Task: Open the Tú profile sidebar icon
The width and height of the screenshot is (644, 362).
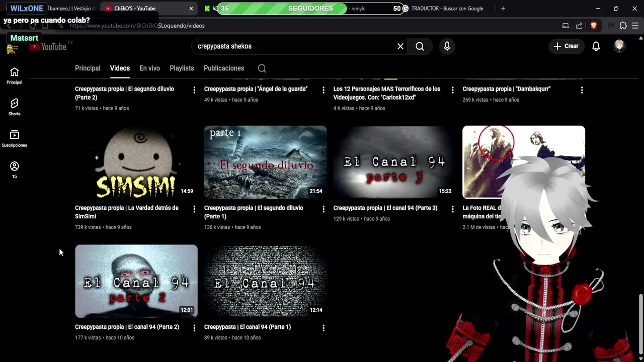Action: [14, 169]
